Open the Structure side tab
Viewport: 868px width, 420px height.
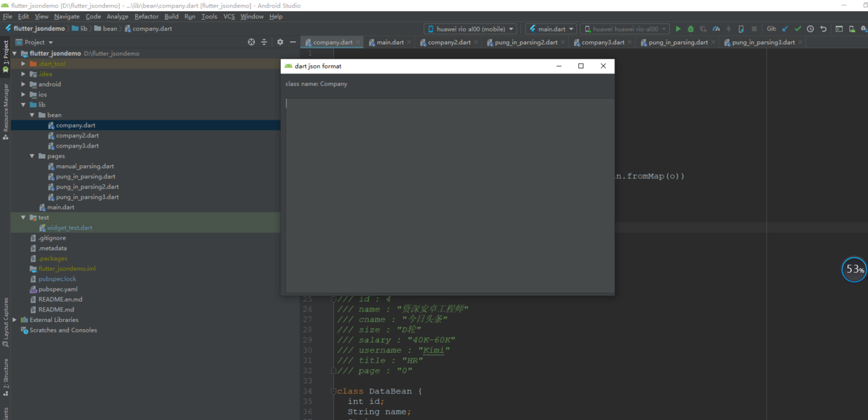point(6,377)
